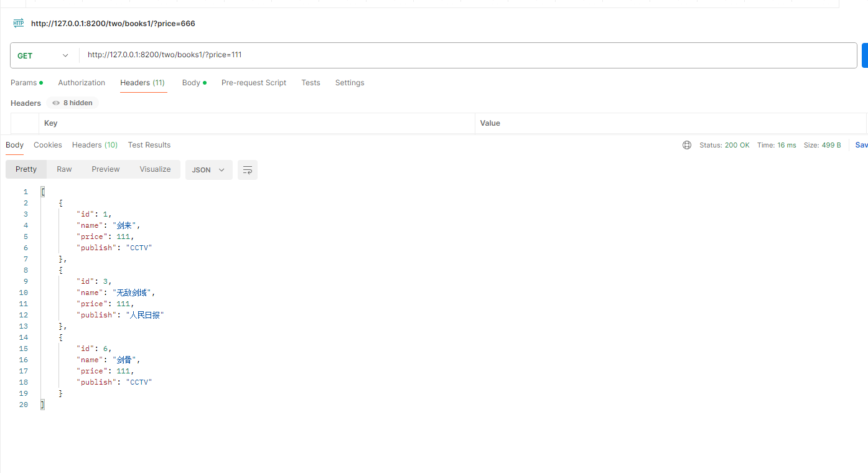Click the "id": 1 line

pos(94,214)
